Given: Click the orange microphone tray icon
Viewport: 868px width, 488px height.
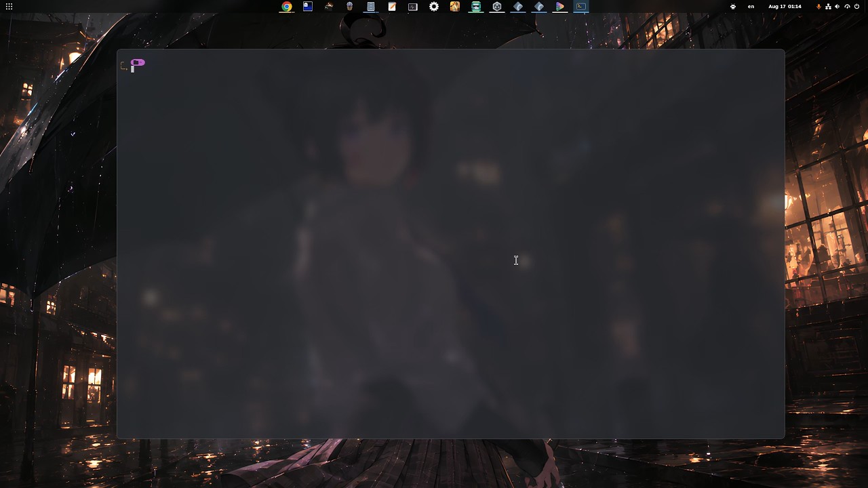Looking at the screenshot, I should tap(818, 7).
